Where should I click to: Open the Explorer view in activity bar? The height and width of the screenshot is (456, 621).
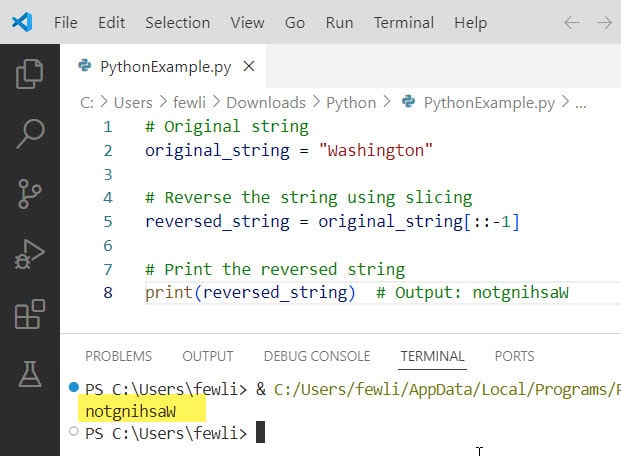coord(30,74)
